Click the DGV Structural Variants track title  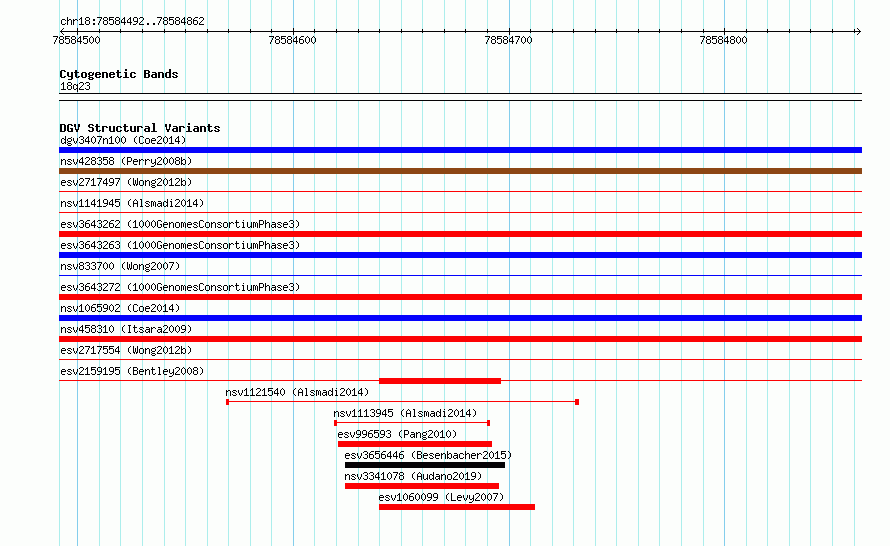pyautogui.click(x=140, y=128)
